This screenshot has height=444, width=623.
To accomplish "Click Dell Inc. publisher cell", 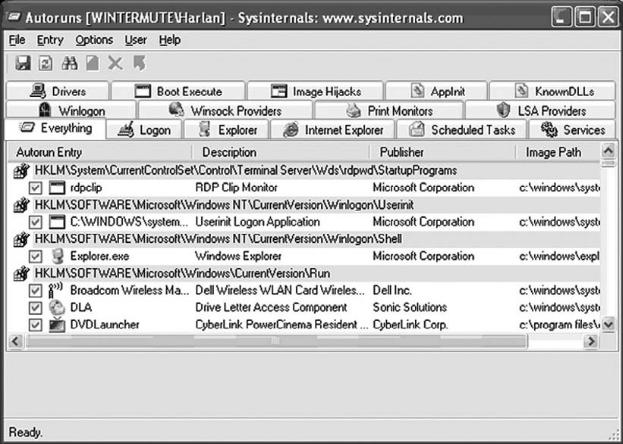I will (x=392, y=291).
